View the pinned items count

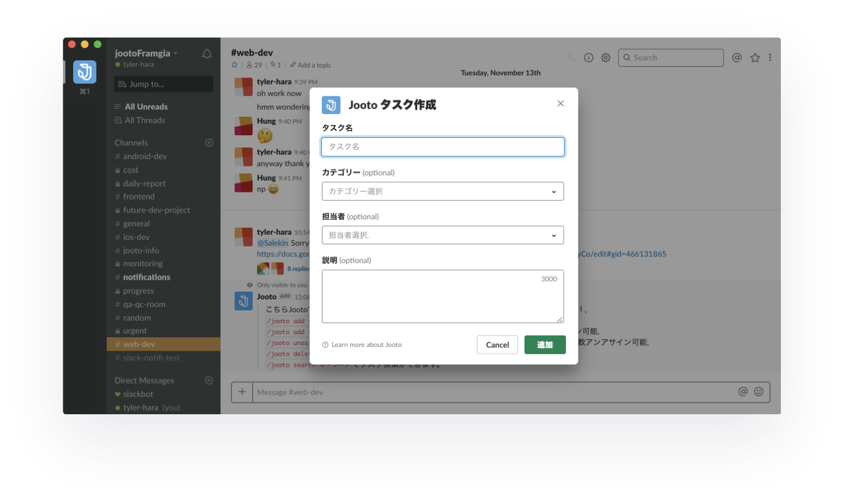pyautogui.click(x=276, y=65)
